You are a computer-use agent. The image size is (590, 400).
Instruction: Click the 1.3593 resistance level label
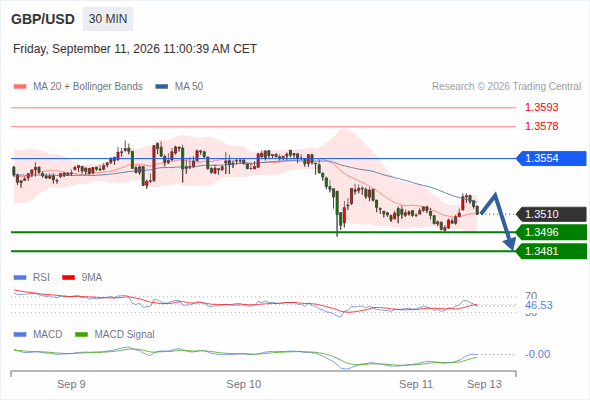click(541, 107)
